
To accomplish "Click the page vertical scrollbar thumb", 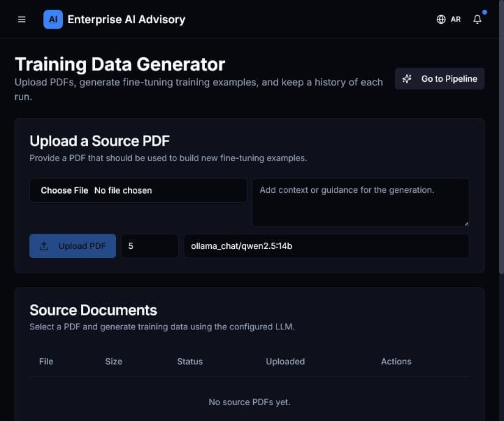I will pos(501,138).
